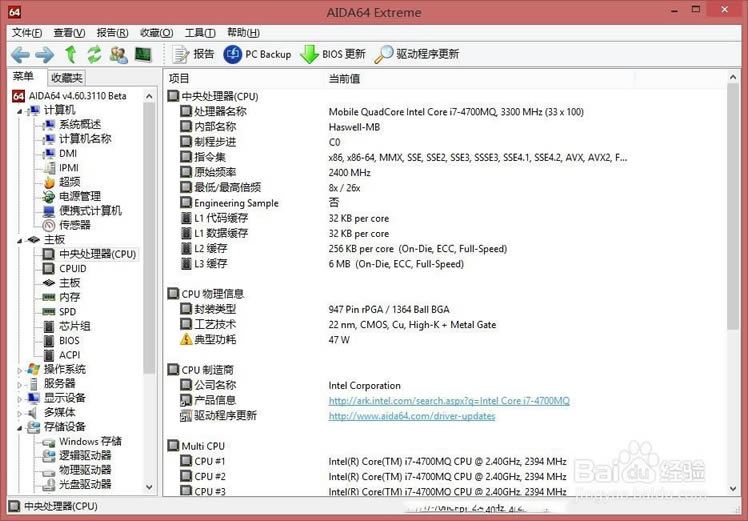Open PC Backup from the toolbar
The height and width of the screenshot is (521, 748).
tap(256, 54)
